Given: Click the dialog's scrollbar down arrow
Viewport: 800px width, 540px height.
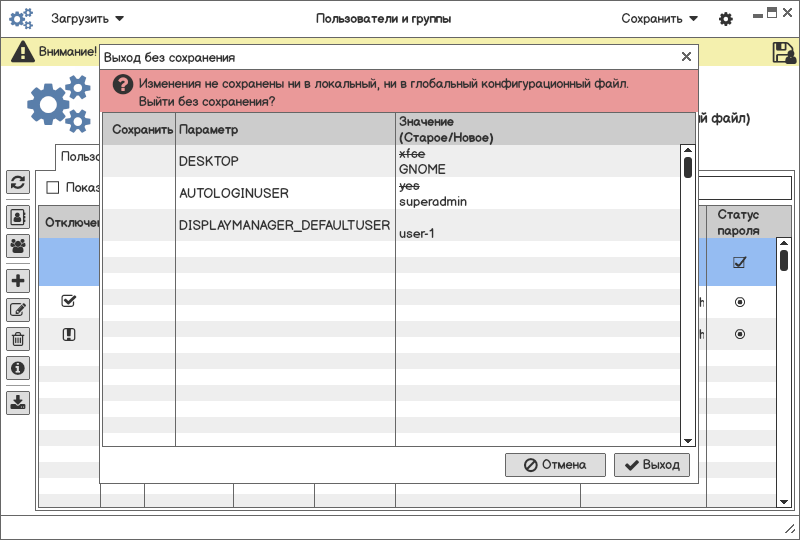Looking at the screenshot, I should (687, 440).
